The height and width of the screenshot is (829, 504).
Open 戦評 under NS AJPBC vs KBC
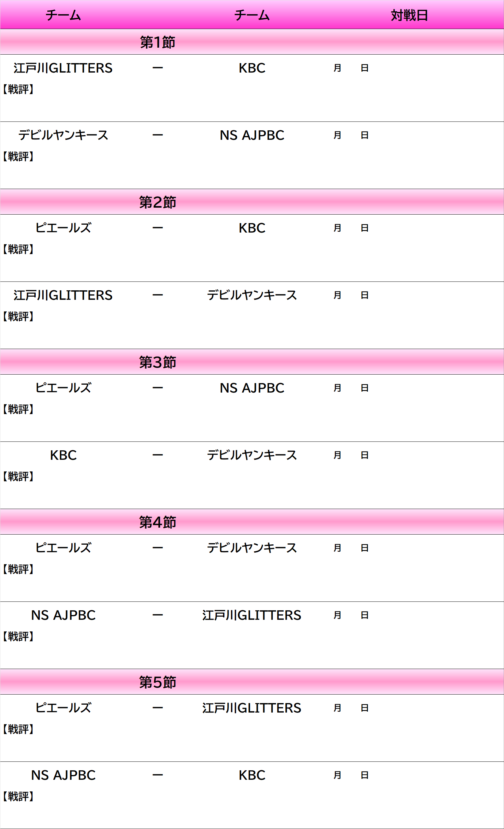point(18,797)
